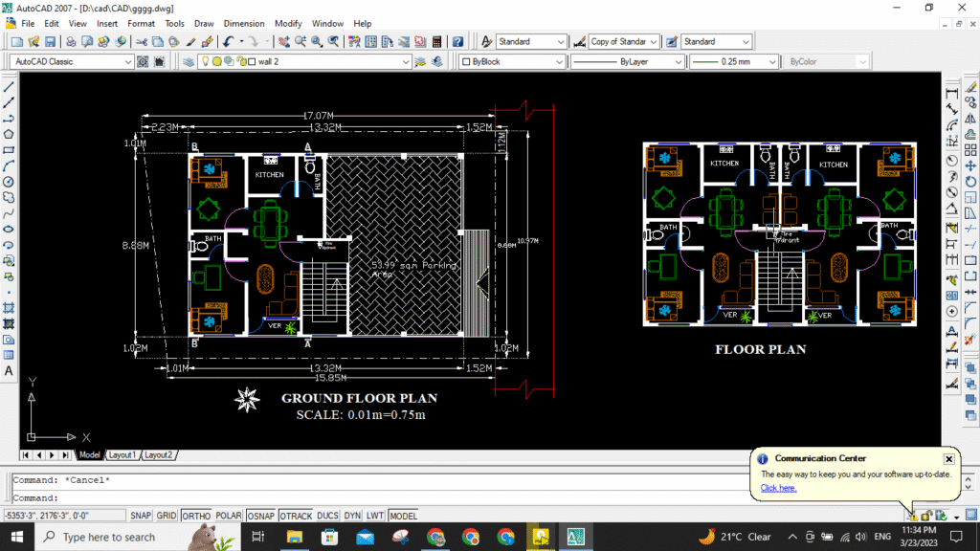Toggle DYN dynamic input

(352, 516)
